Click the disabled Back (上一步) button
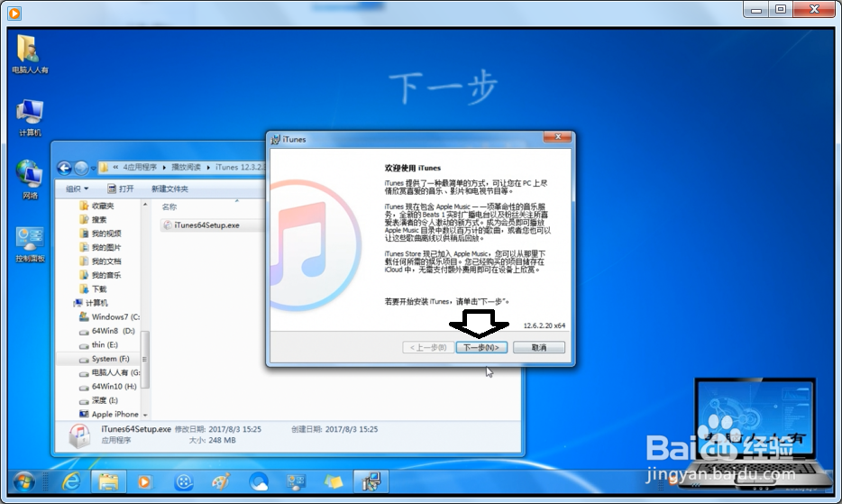842x504 pixels. point(428,348)
